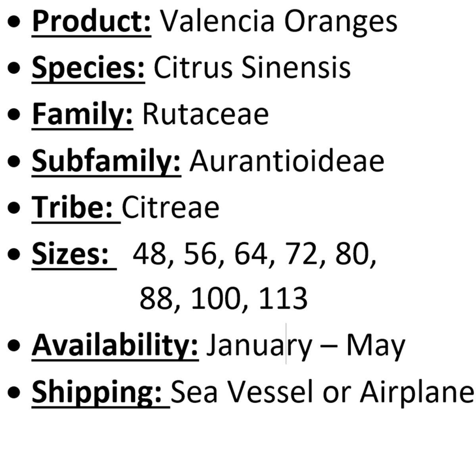Click the underlined Availability label

[115, 345]
